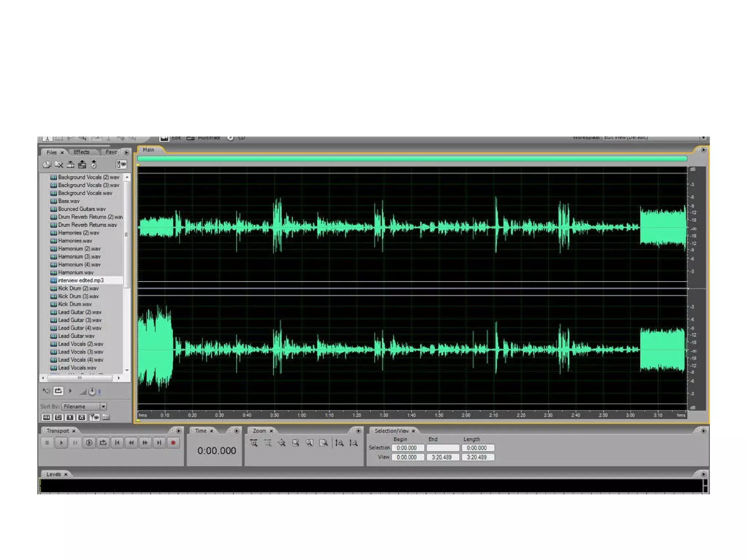Toggle Loop Play button in Files panel

point(58,391)
